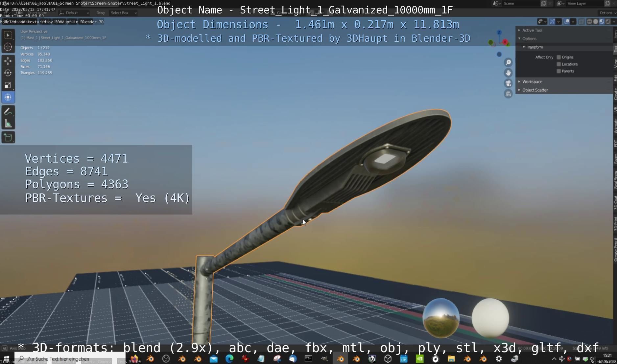This screenshot has width=617, height=364.
Task: Switch to the Create sidebar tab
Action: point(615,94)
